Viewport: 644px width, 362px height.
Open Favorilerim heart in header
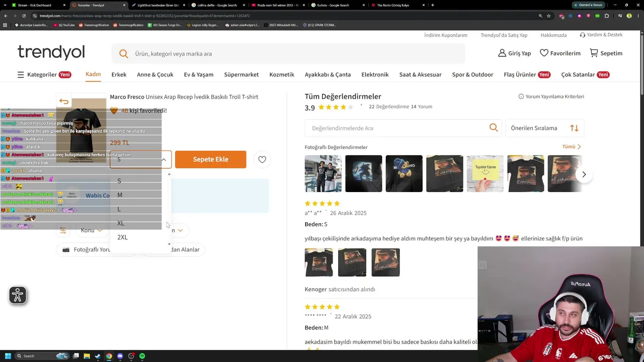[x=560, y=53]
